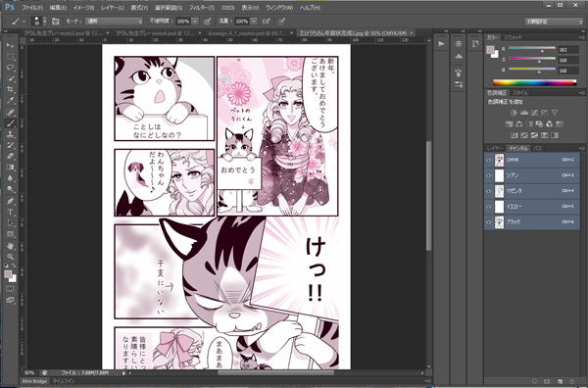Open the Mini Bridge panel tab
This screenshot has width=588, height=388.
34,381
